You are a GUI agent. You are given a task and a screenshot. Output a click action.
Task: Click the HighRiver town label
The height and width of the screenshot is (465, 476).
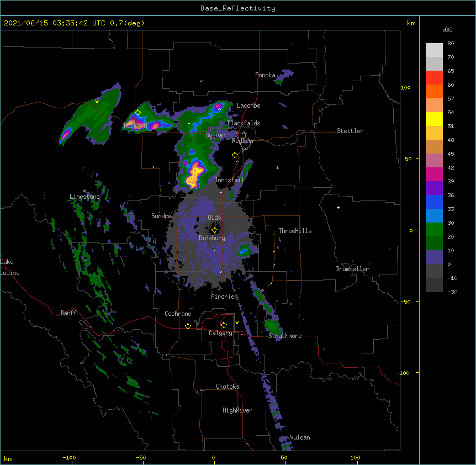(237, 410)
